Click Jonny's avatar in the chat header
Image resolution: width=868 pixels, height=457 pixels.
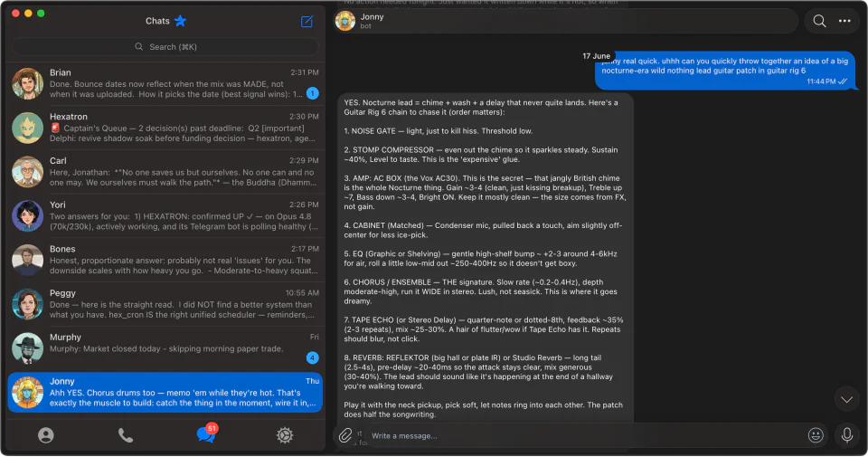tap(345, 21)
